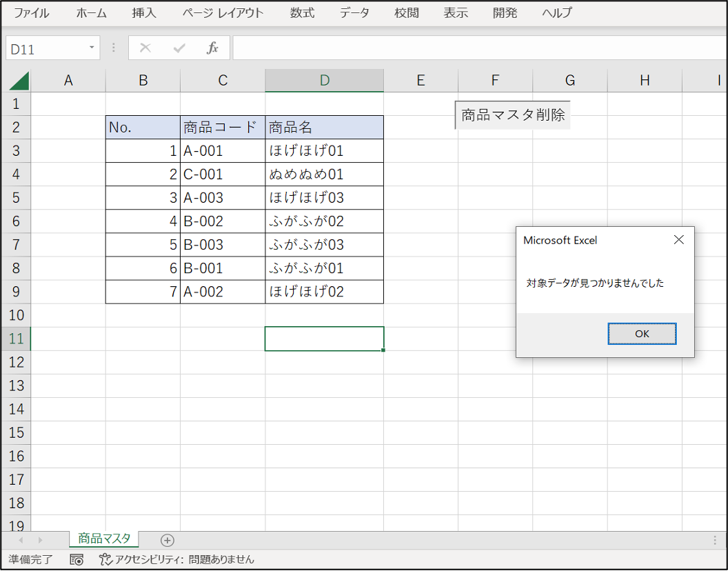The height and width of the screenshot is (571, 728).
Task: Click the select all corner triangle
Action: click(19, 81)
